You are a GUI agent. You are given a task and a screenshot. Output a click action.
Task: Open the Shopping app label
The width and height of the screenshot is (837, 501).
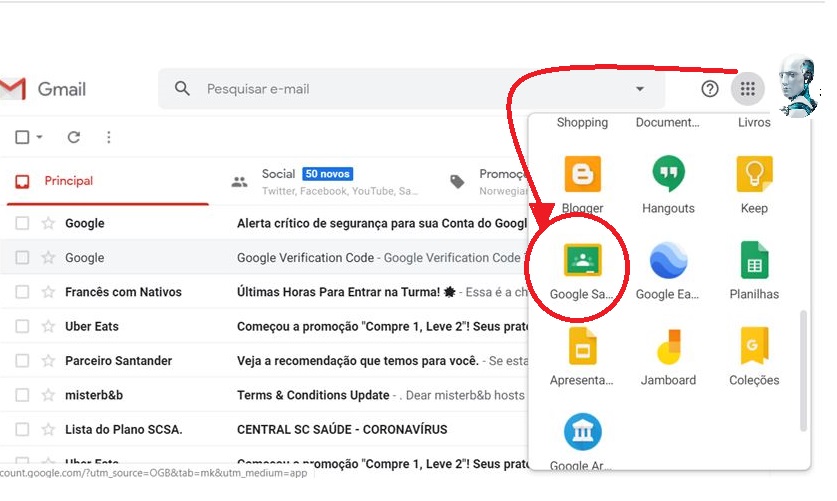582,122
